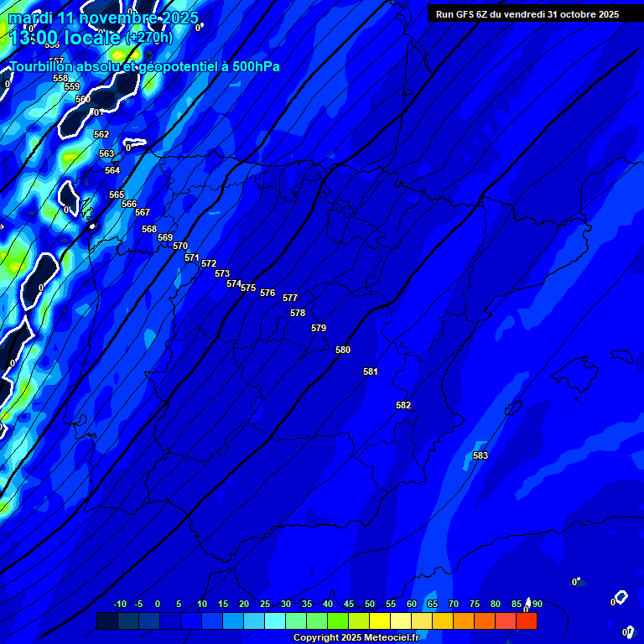Pick the orange swatch between 70 and 75
This screenshot has width=644, height=644.
coord(464,621)
